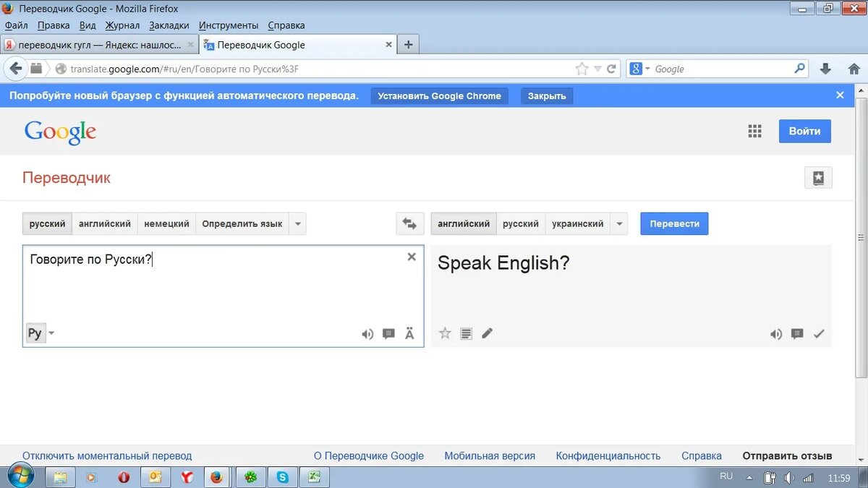Screen dimensions: 868x488
Task: Select русский as source language
Action: [x=48, y=224]
